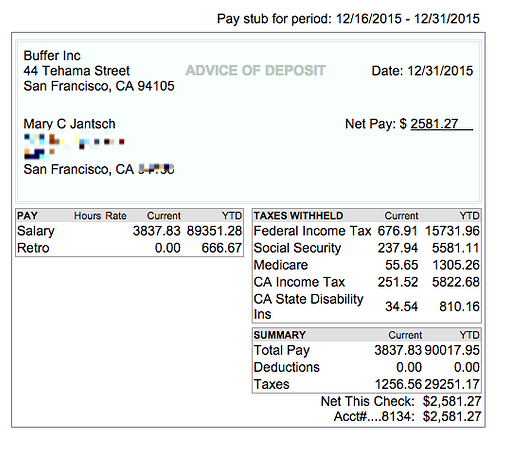Click the SUMMARY section header
Viewport: 511px width, 452px height.
(280, 335)
